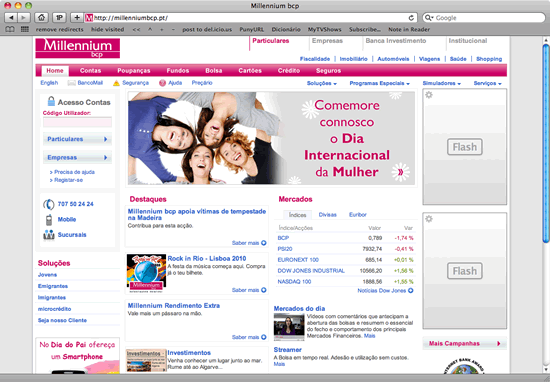Click the upper Flash placeholder button
The image size is (550, 382).
pos(464,147)
